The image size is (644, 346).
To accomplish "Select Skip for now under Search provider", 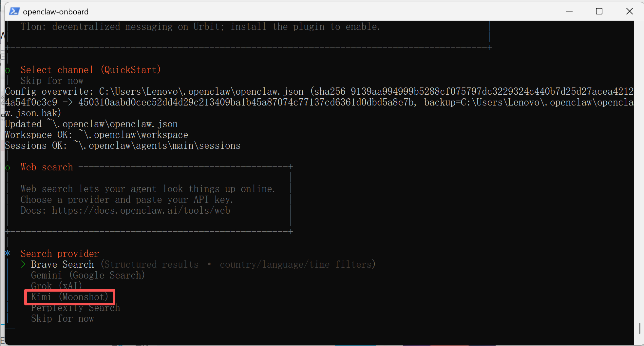I will click(62, 318).
